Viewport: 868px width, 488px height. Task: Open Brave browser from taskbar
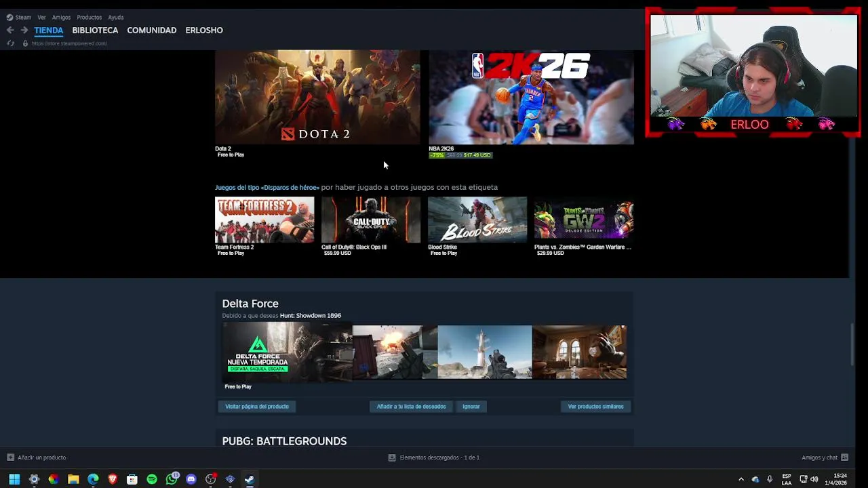[113, 479]
